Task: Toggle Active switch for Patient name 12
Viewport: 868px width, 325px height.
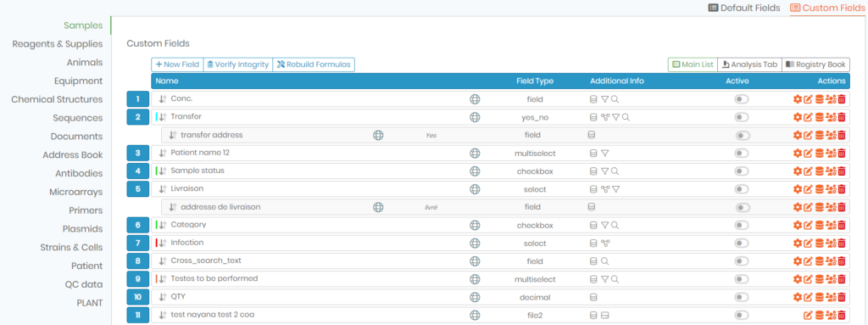Action: (741, 153)
